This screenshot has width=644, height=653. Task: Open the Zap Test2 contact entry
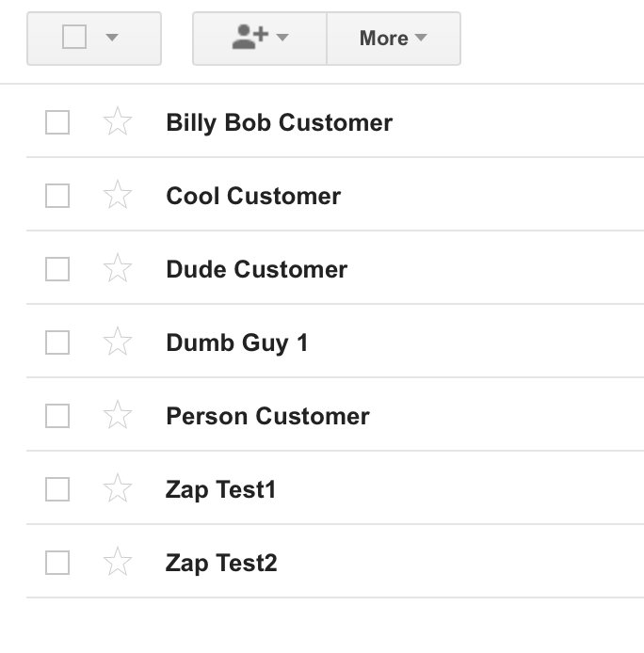[x=221, y=563]
